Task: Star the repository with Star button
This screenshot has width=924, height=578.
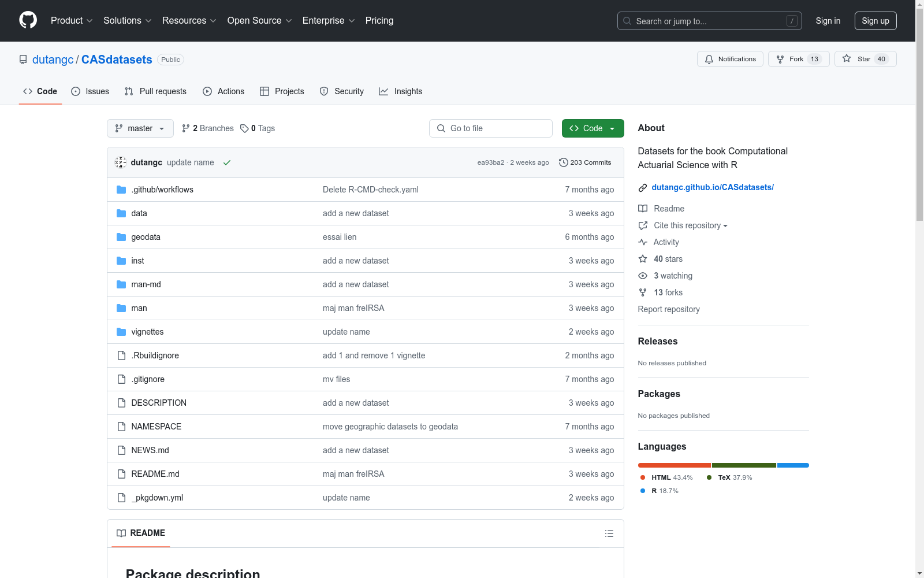Action: point(865,59)
